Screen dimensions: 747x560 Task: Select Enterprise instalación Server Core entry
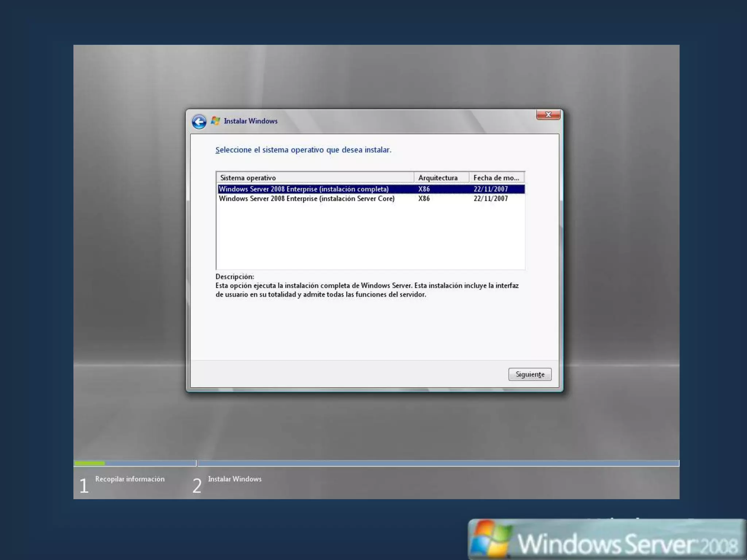coord(306,199)
